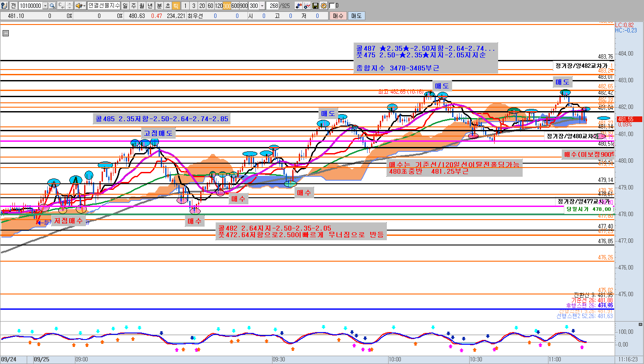Click the magnifier search icon beside code 10100000

[53, 6]
